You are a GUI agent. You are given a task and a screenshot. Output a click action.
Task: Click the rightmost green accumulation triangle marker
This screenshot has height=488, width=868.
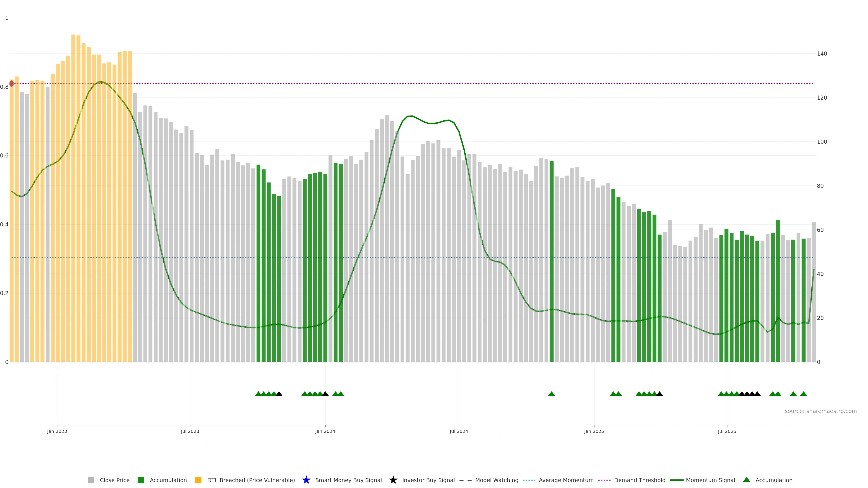pyautogui.click(x=803, y=394)
